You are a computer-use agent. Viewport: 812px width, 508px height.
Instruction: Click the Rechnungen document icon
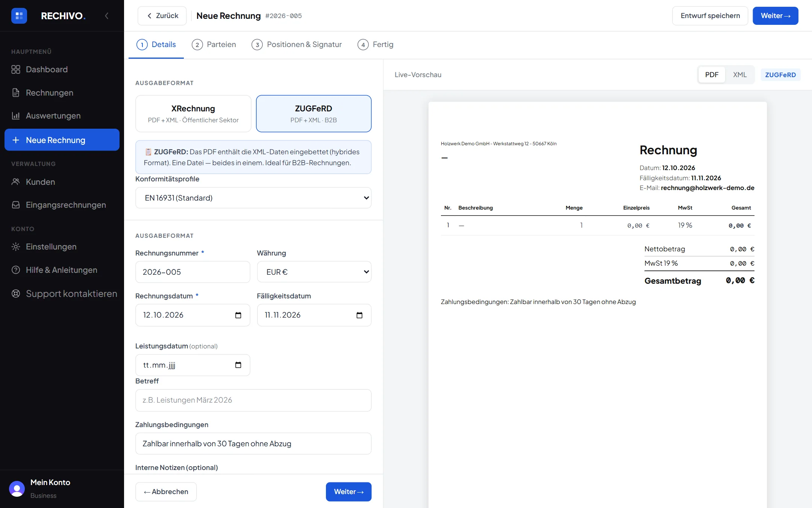[16, 93]
